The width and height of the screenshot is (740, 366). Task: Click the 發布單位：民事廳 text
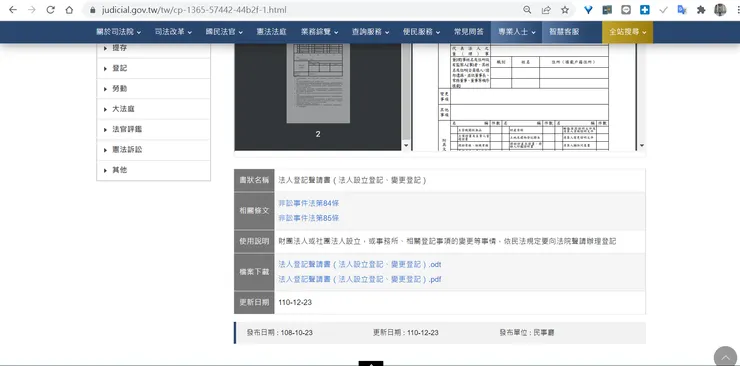pos(527,333)
